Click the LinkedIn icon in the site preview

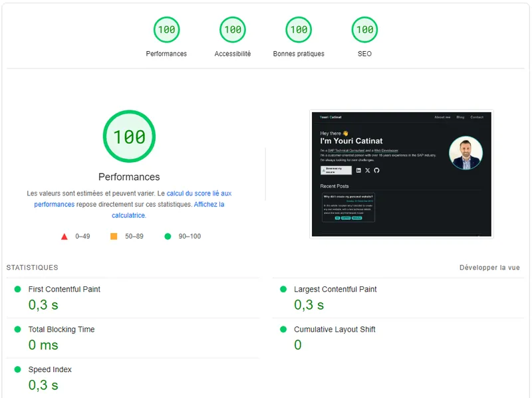tap(358, 170)
